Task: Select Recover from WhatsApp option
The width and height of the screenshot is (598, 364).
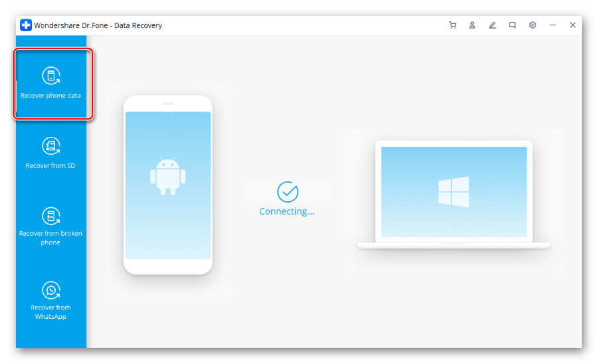Action: 50,301
